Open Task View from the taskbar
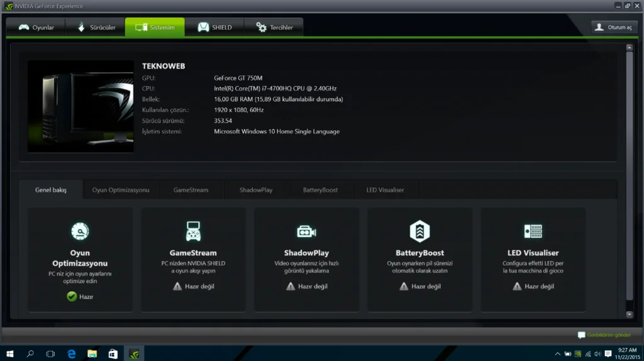 pos(51,353)
